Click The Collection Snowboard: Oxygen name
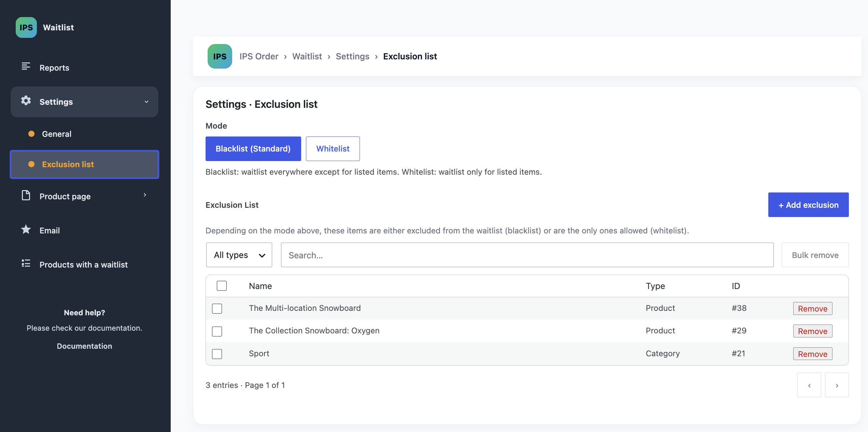The image size is (868, 432). point(314,331)
